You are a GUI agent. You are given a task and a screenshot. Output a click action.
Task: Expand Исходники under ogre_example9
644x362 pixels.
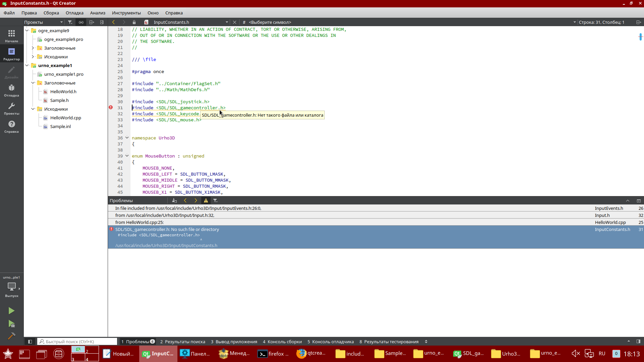33,57
